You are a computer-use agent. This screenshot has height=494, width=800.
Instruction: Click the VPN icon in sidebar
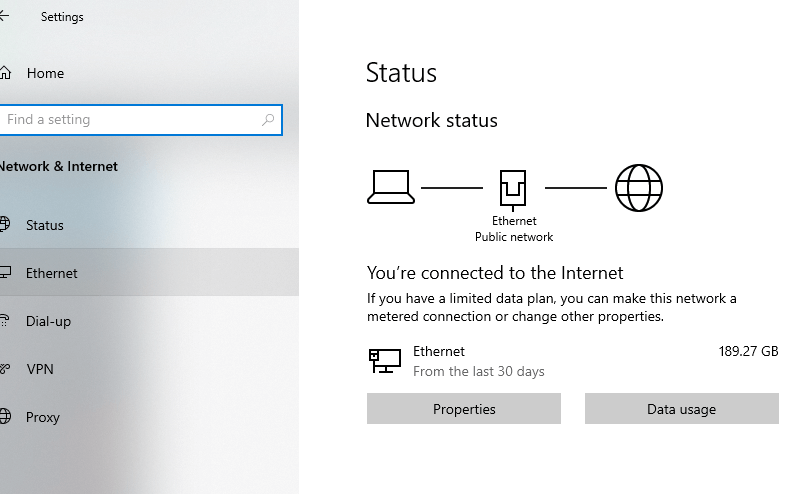5,368
